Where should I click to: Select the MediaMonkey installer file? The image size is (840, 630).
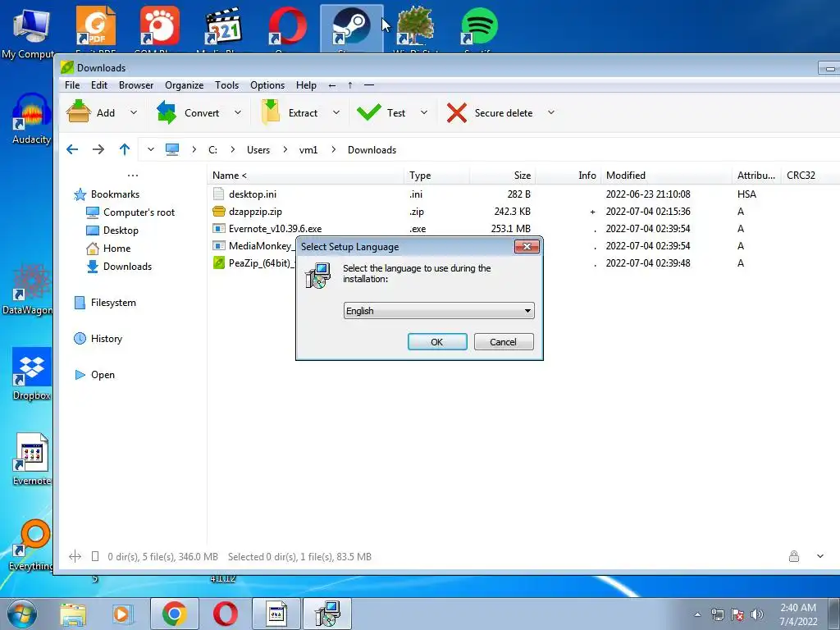253,246
